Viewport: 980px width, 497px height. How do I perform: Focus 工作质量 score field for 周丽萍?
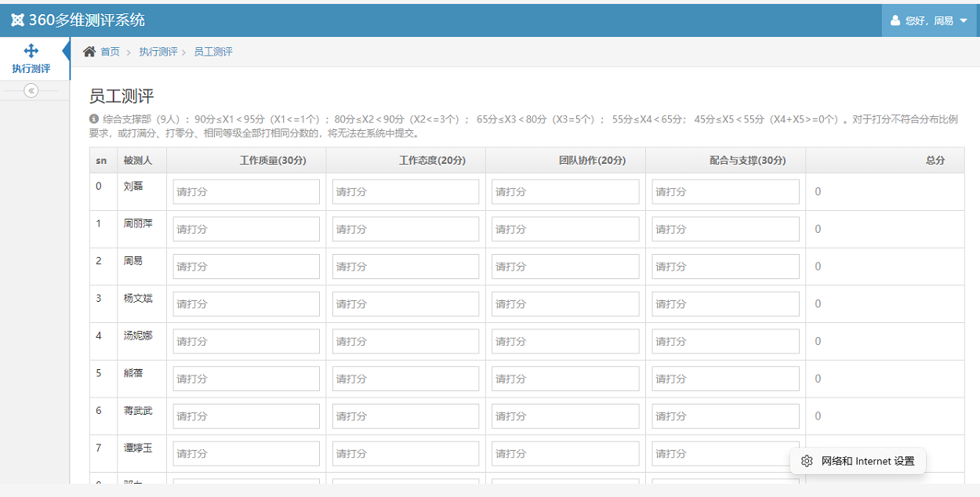click(x=246, y=229)
